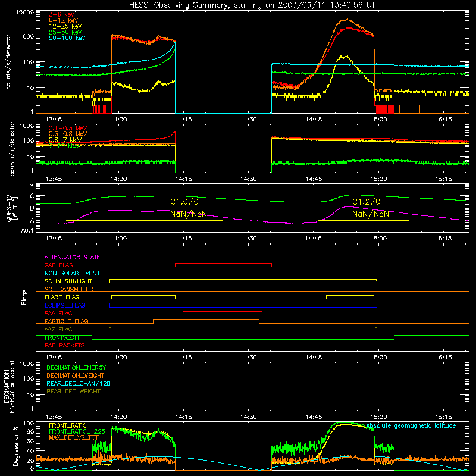Click the yellow flare bar under C1.0/0
476x476 pixels.
(145, 220)
